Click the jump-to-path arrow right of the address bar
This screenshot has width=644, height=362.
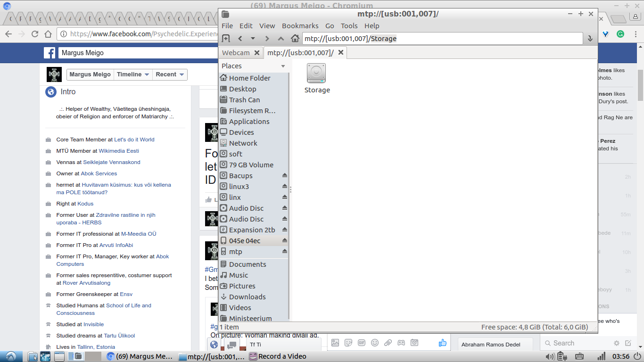click(590, 39)
